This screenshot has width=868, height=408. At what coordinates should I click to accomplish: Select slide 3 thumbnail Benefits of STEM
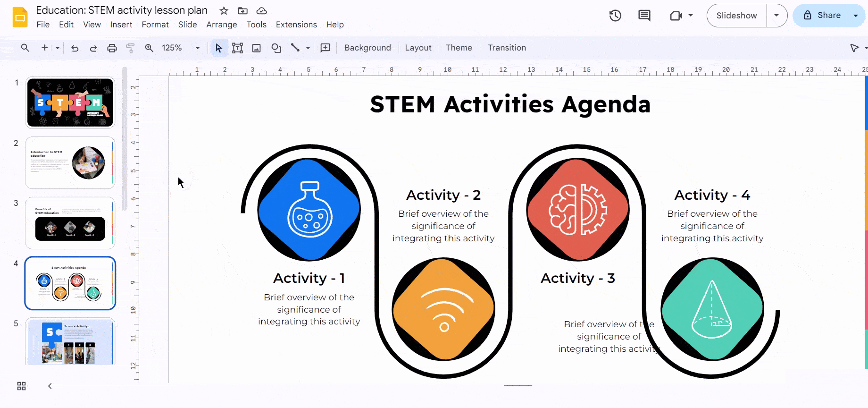click(70, 223)
